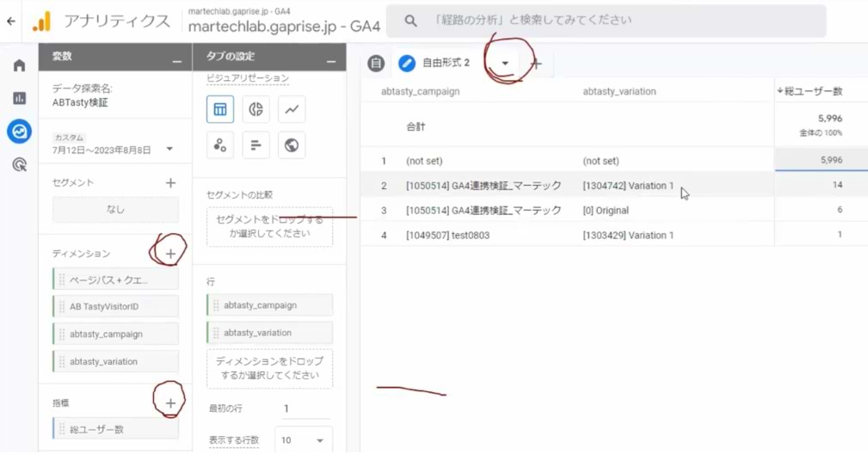This screenshot has height=454, width=868.
Task: Click the 5,996 value in row 1
Action: (832, 161)
